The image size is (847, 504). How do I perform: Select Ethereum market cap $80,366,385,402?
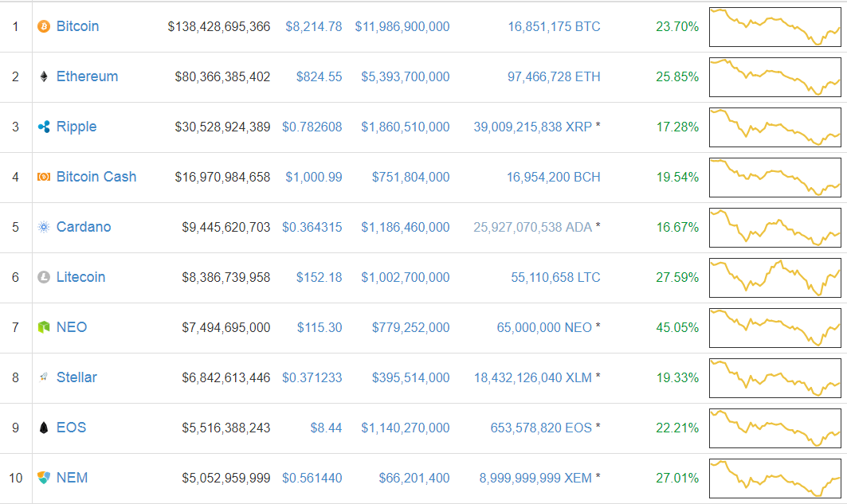tap(222, 76)
